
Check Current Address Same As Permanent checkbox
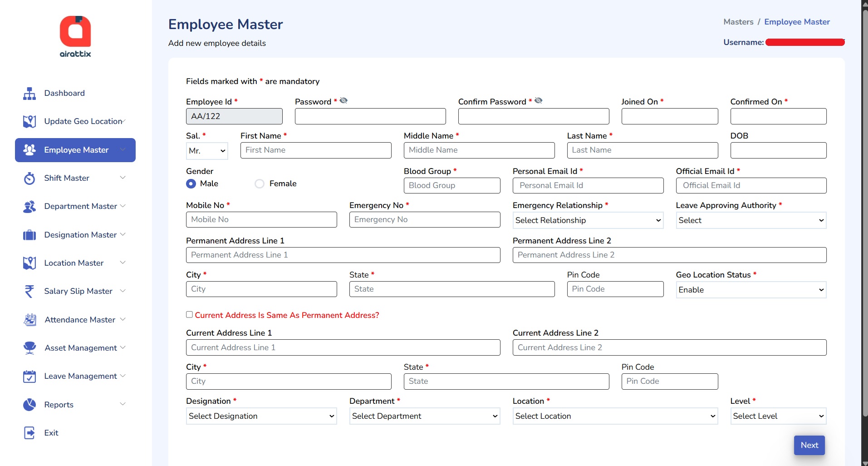click(190, 315)
